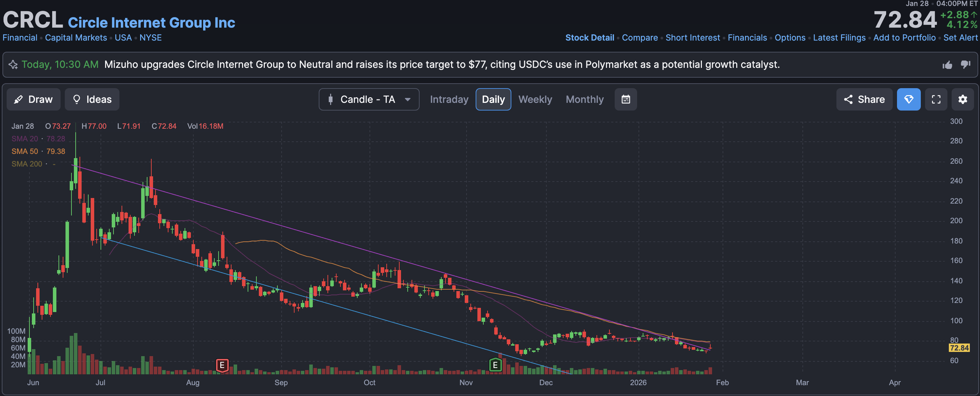Toggle the SMA 50 indicator label
The width and height of the screenshot is (980, 396).
click(25, 151)
